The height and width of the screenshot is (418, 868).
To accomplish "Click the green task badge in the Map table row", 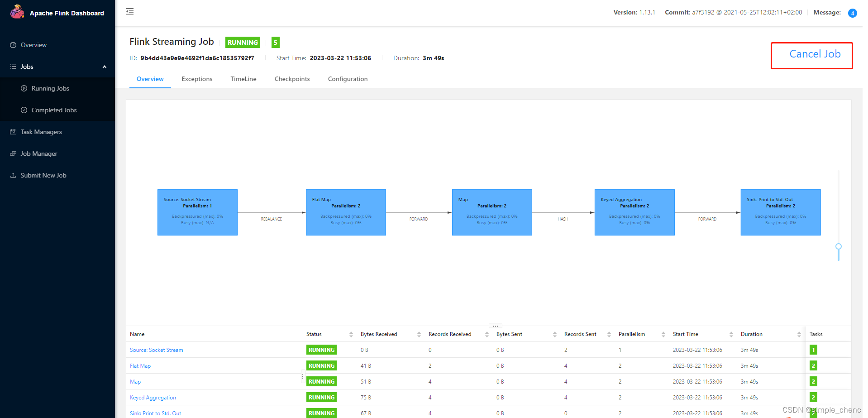I will 813,381.
